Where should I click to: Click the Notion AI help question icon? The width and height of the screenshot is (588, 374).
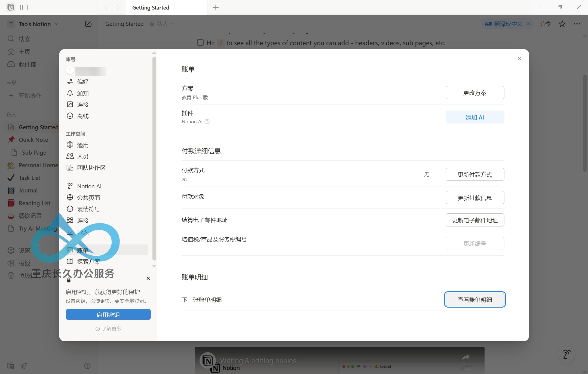pos(207,122)
